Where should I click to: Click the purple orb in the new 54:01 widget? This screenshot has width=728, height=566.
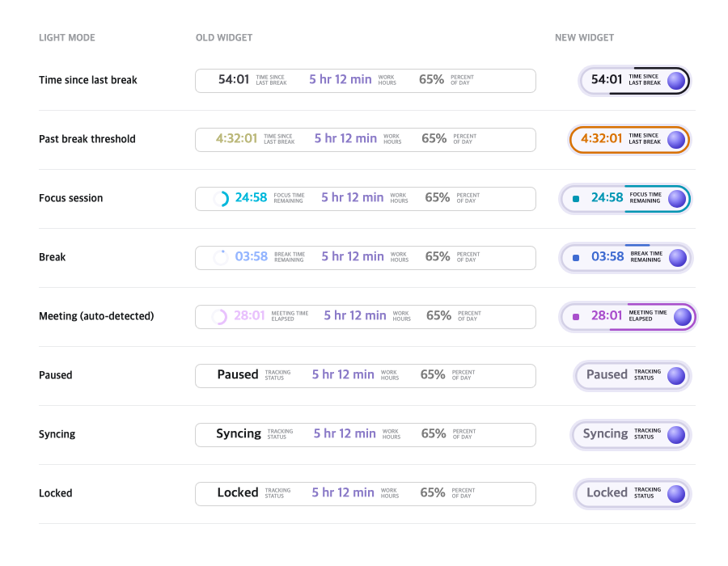point(676,81)
